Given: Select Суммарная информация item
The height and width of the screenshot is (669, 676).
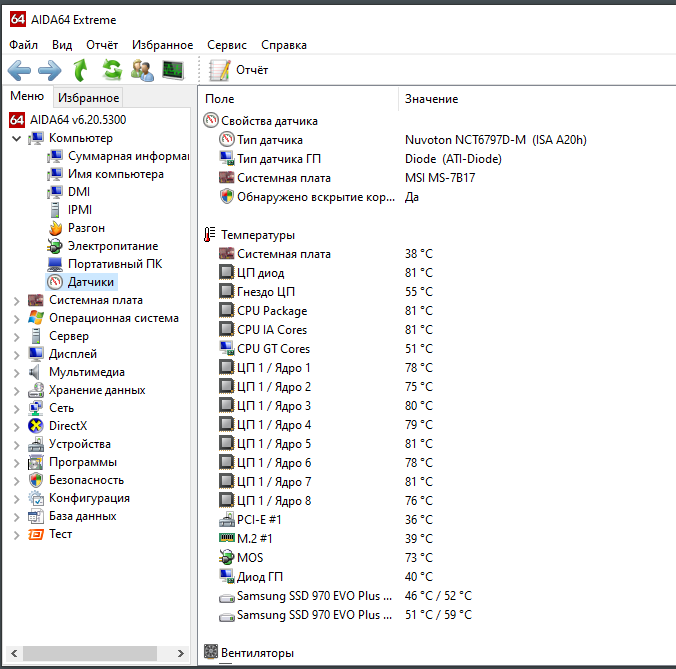Looking at the screenshot, I should pos(118,156).
